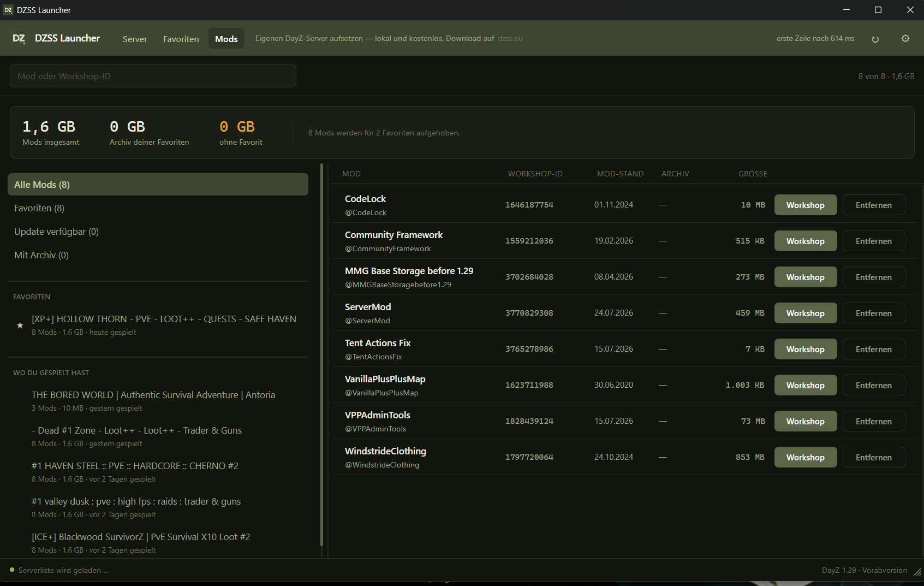Viewport: 924px width, 586px height.
Task: Click the GRÖSSE column header
Action: (x=753, y=174)
